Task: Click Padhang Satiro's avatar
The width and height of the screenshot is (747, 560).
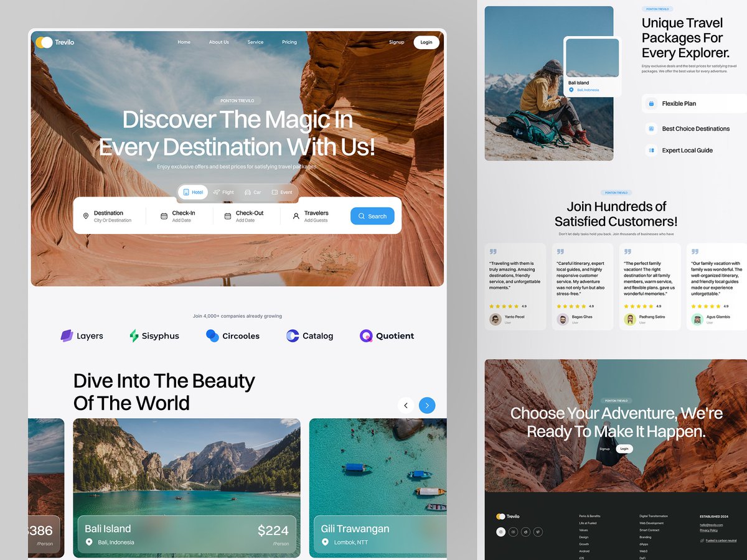Action: (630, 319)
